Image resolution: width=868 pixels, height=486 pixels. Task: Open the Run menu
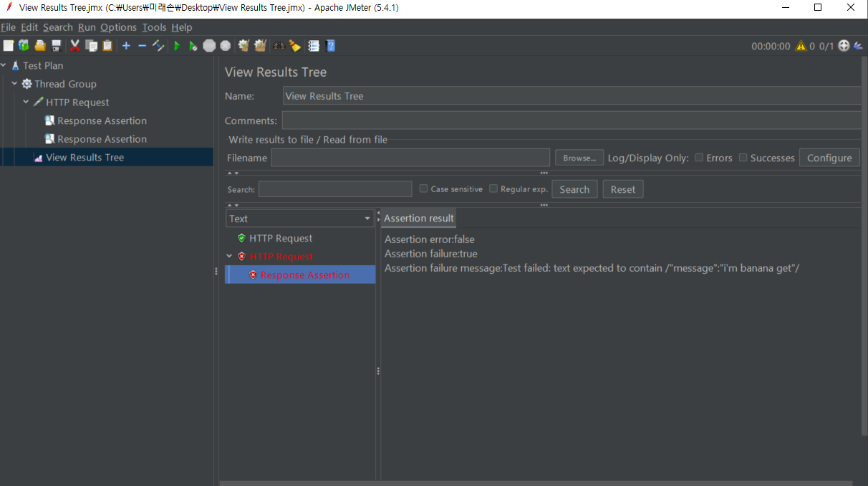coord(87,27)
